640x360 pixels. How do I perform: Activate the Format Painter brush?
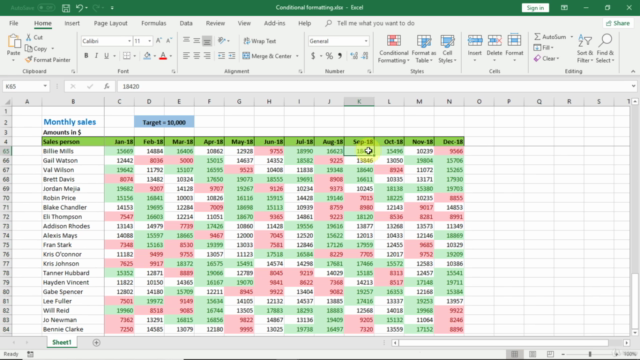48,60
